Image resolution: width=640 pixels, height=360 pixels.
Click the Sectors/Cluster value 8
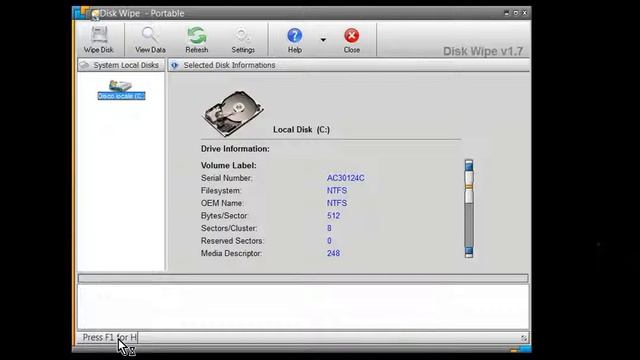(x=329, y=228)
